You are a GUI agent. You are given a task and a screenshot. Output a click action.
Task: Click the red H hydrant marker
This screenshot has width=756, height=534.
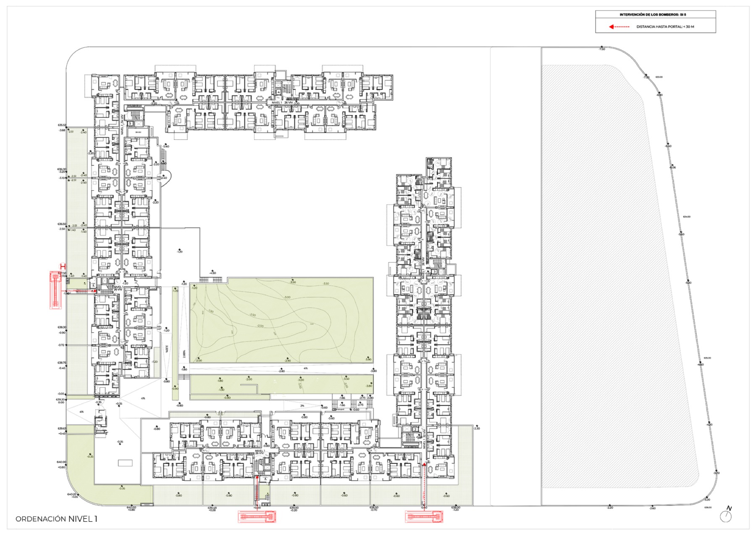click(63, 266)
